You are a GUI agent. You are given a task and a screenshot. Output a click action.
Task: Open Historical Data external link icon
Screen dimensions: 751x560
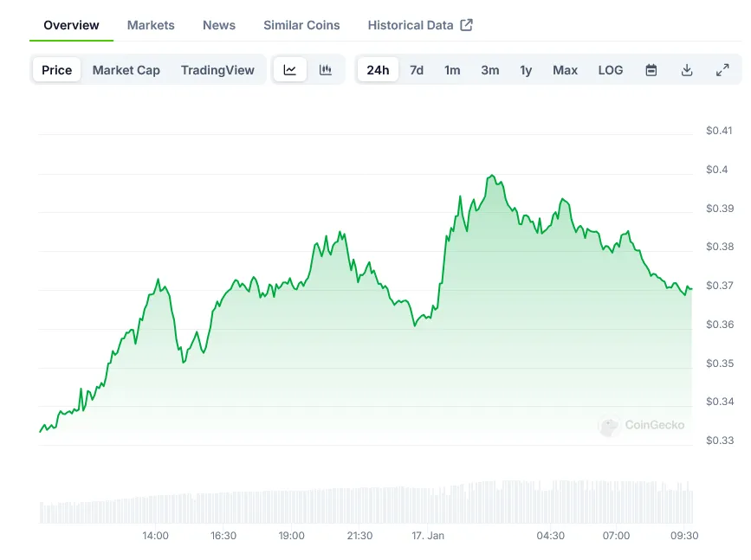(x=466, y=25)
